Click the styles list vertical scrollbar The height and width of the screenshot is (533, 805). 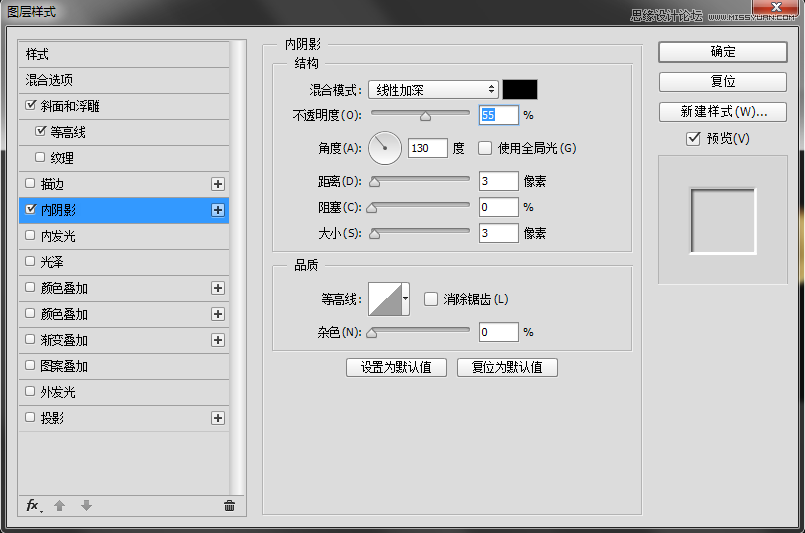[x=237, y=268]
